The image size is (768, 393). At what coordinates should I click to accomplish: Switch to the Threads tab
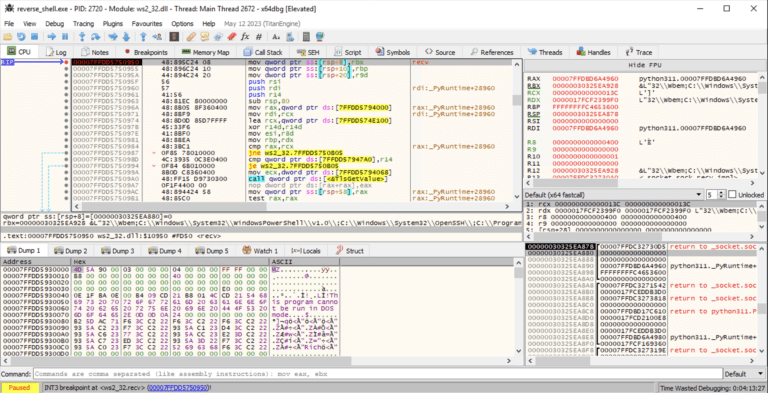click(x=545, y=52)
